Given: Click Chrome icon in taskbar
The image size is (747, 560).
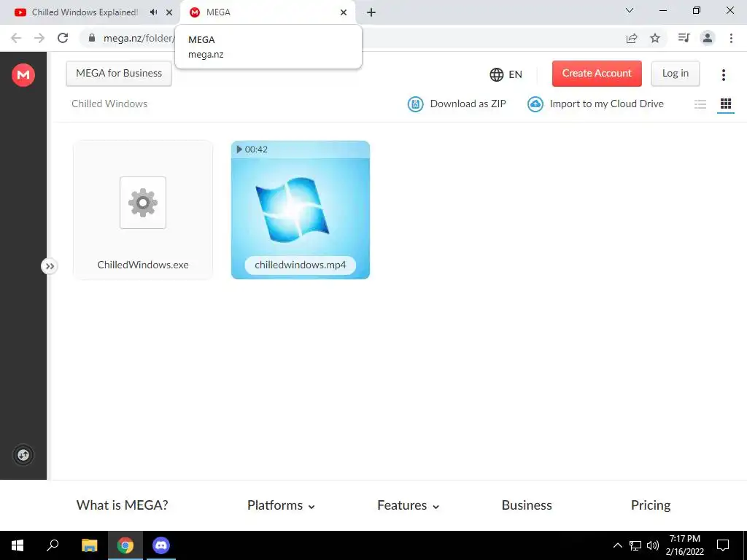Looking at the screenshot, I should pos(125,545).
